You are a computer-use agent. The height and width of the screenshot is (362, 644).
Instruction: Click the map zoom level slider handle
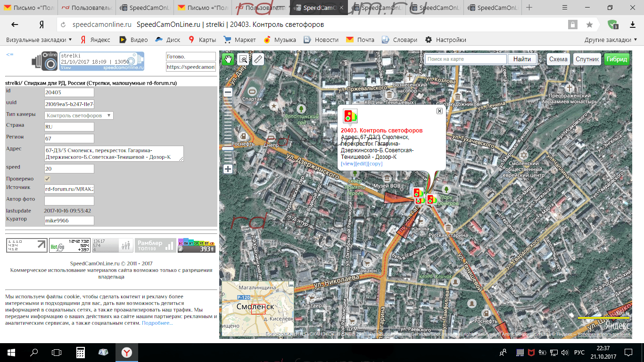228,148
